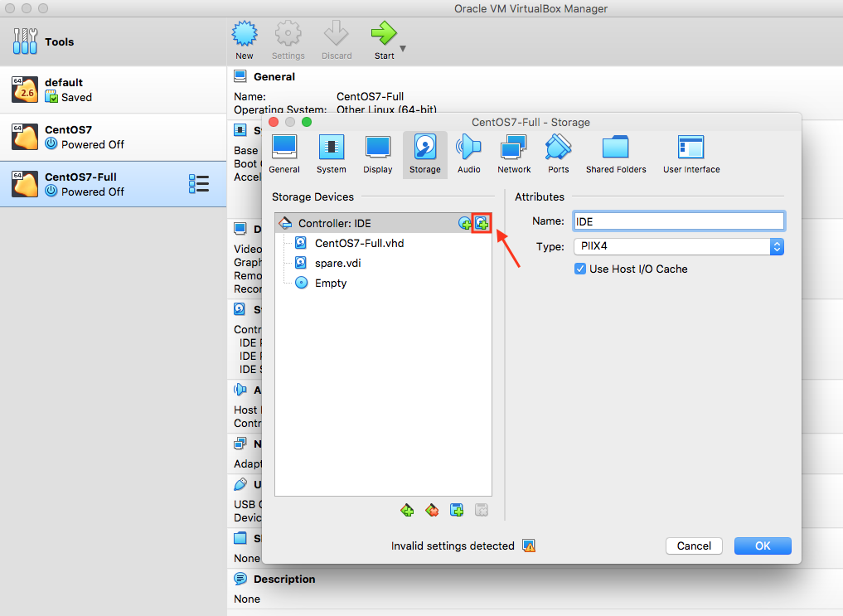The height and width of the screenshot is (616, 843).
Task: Click the General section icon in the details pane
Action: tap(240, 76)
